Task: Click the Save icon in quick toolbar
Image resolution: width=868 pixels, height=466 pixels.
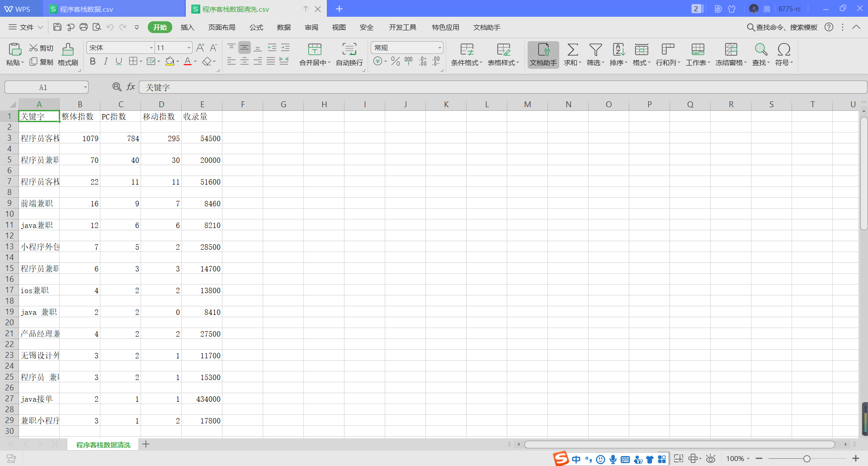Action: [57, 27]
